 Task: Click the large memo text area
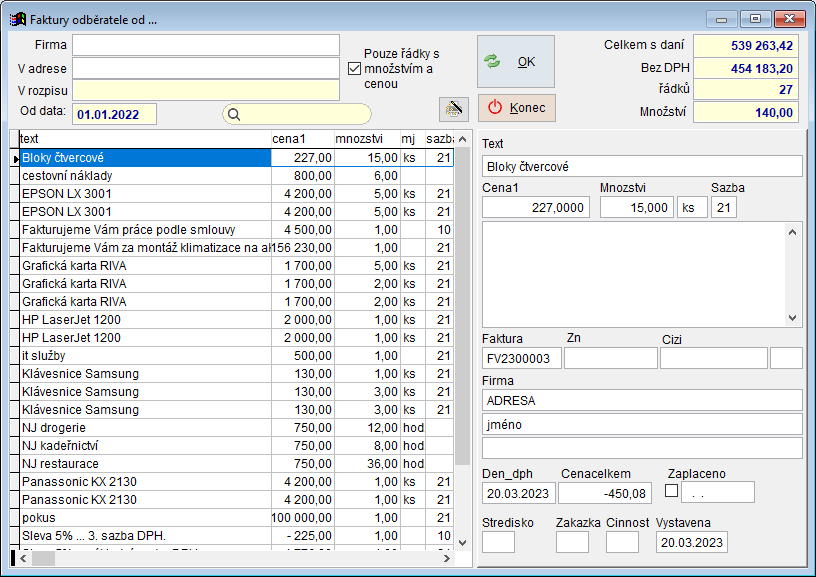(x=634, y=275)
